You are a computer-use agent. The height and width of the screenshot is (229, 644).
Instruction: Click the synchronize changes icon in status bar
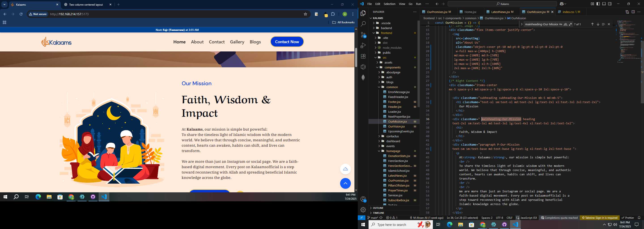click(x=381, y=218)
